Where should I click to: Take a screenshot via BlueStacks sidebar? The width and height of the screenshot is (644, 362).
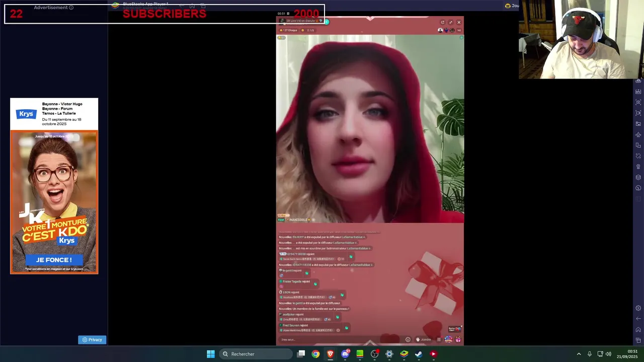[x=638, y=102]
